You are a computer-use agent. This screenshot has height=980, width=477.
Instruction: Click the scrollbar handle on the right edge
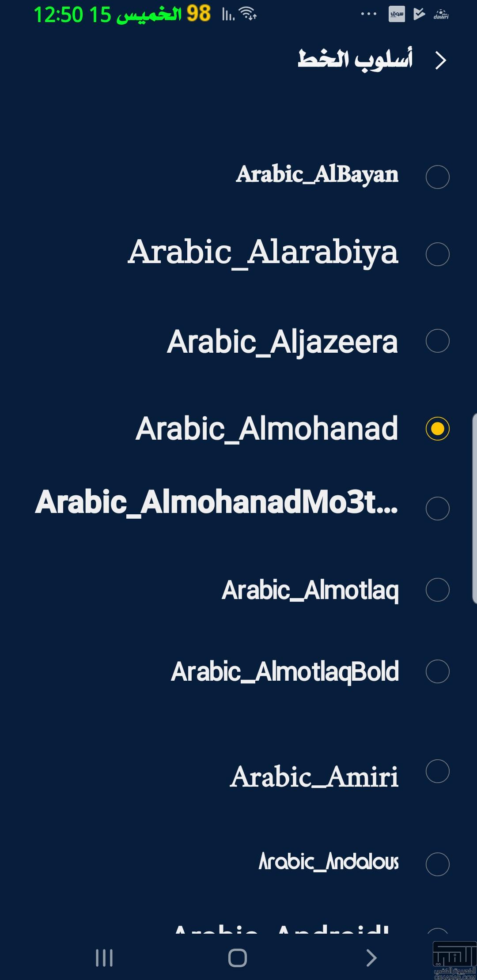click(474, 509)
